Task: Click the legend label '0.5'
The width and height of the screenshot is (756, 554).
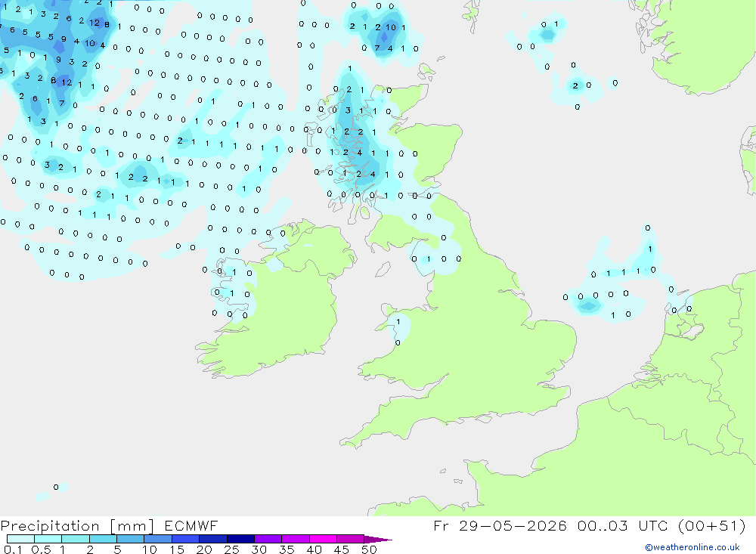Action: (x=41, y=549)
